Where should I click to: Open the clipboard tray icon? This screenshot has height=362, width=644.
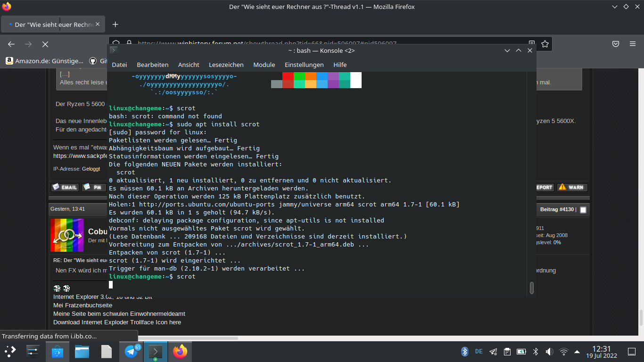(x=507, y=352)
